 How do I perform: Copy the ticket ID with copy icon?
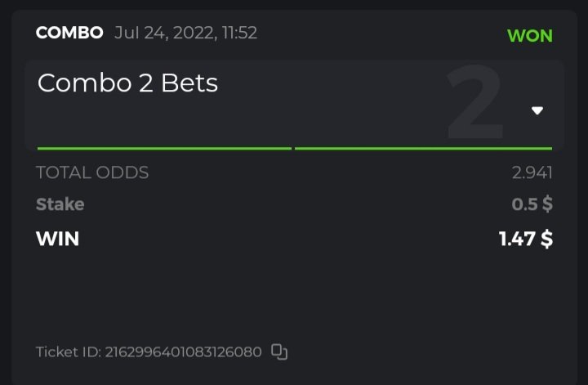(279, 352)
